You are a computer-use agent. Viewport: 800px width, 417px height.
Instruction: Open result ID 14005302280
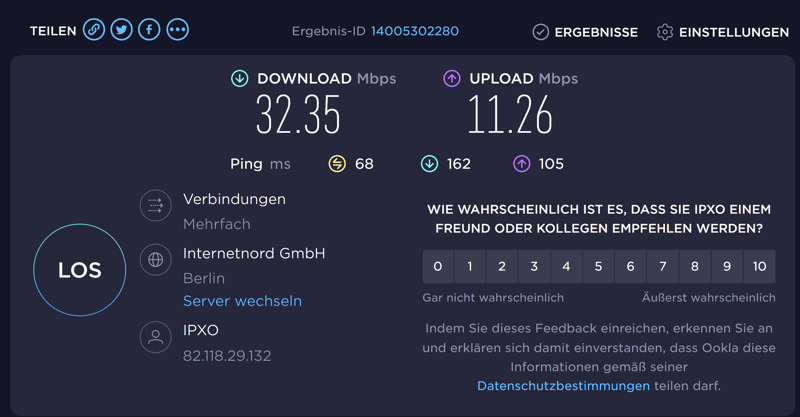[415, 31]
